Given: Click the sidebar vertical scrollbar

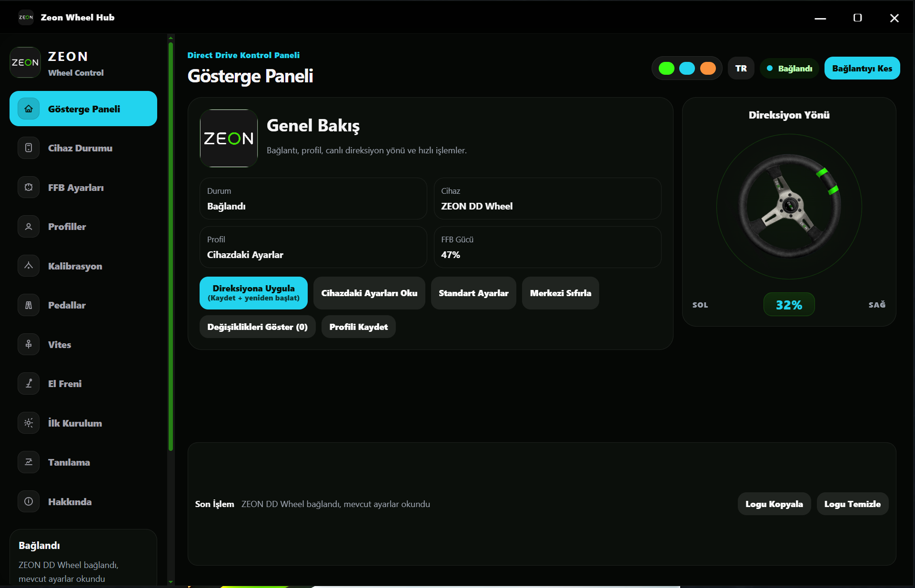Looking at the screenshot, I should click(x=171, y=247).
